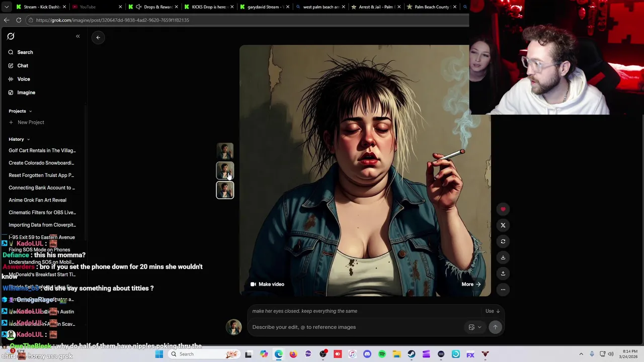
Task: Share the image to X
Action: [x=503, y=225]
